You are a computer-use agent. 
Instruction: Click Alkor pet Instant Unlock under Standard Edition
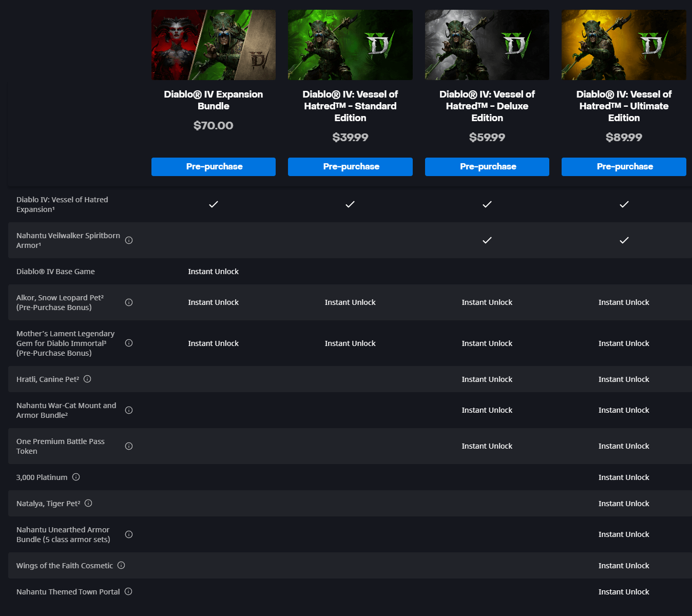tap(350, 302)
